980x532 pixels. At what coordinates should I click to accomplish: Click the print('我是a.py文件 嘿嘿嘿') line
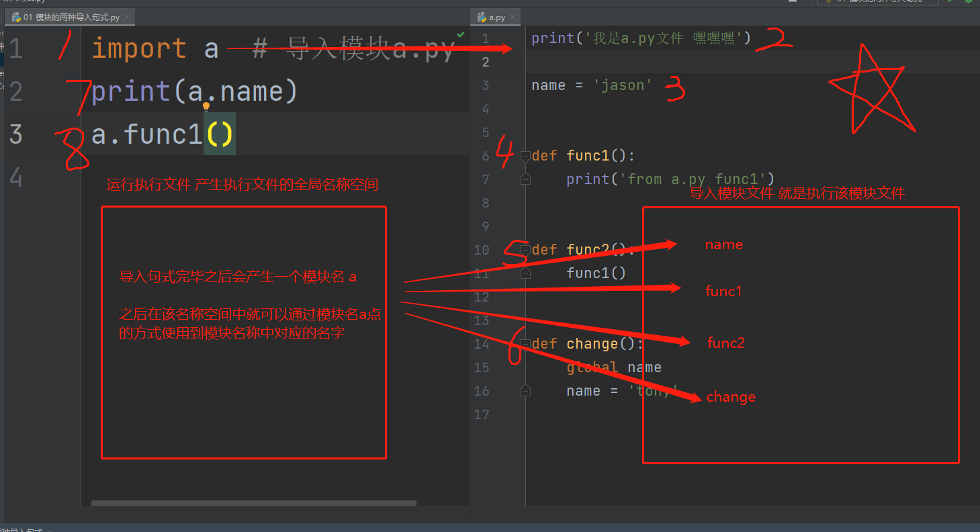[x=641, y=38]
